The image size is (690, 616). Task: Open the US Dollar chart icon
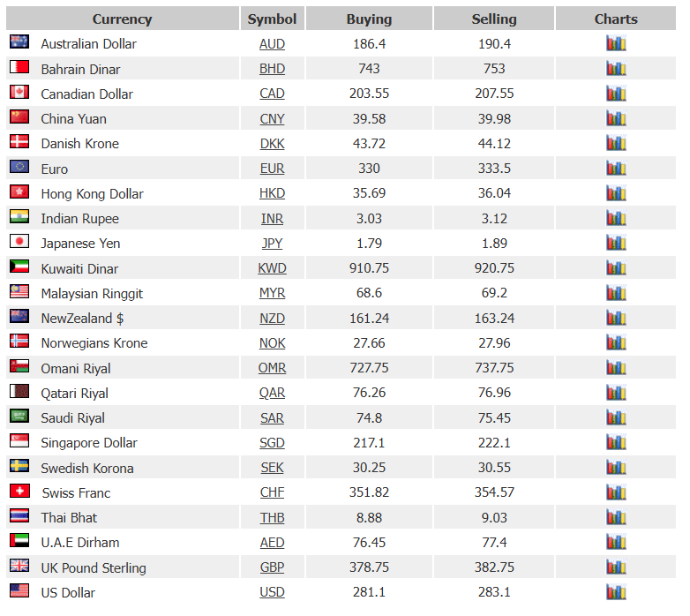pyautogui.click(x=616, y=592)
